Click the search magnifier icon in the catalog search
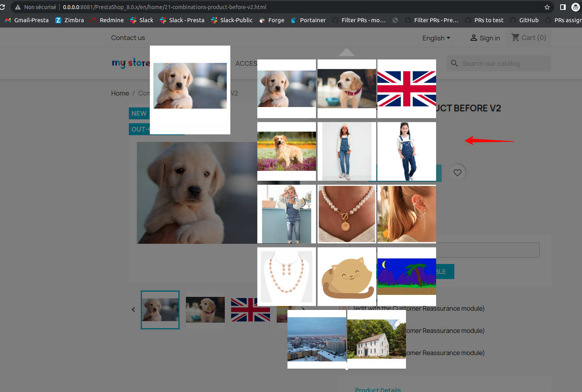The image size is (582, 392). (x=454, y=63)
